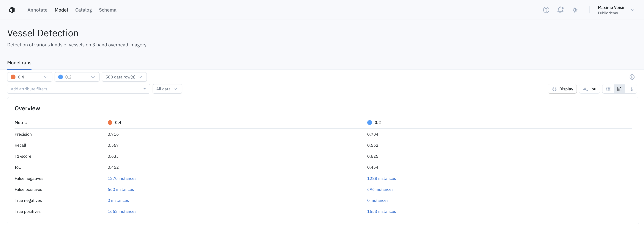Switch to scatter plot projector view
This screenshot has width=644, height=230.
click(x=631, y=89)
